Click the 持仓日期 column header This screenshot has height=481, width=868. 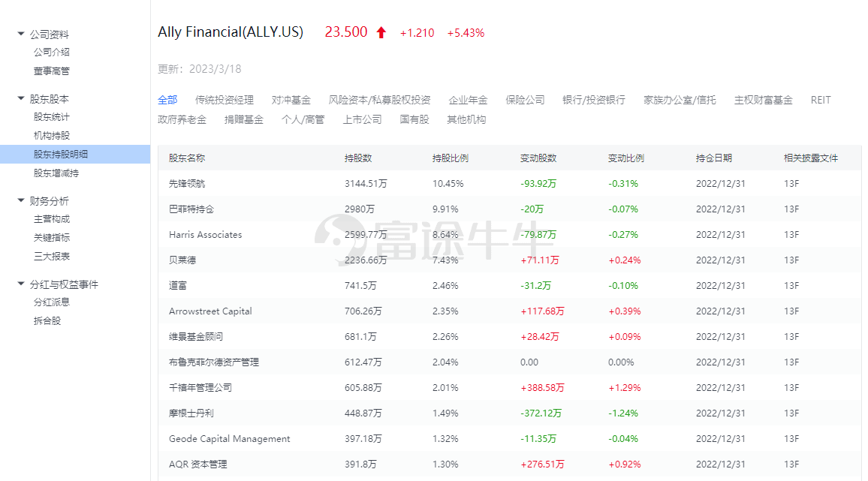[713, 158]
